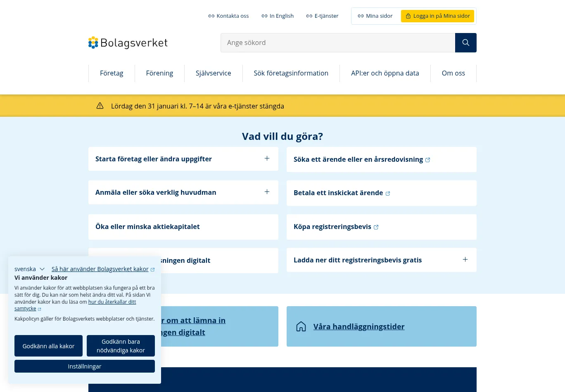Click the house icon beside Våra handläggningstider

click(301, 327)
